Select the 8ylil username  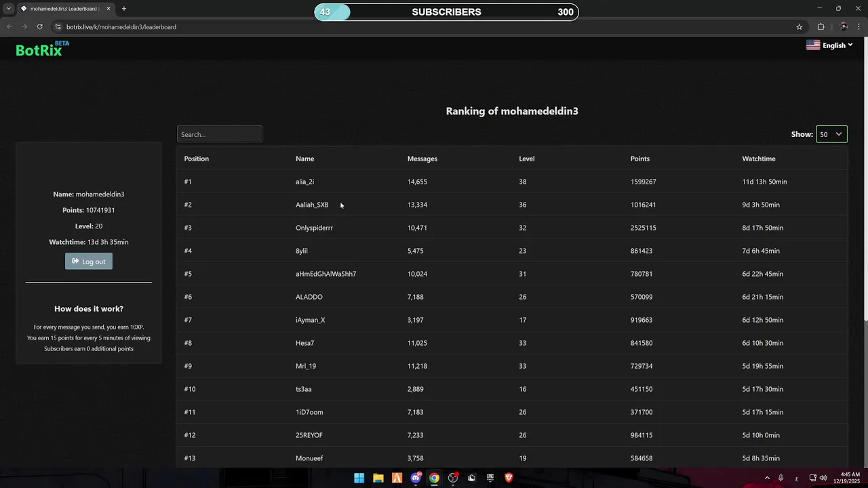[302, 251]
